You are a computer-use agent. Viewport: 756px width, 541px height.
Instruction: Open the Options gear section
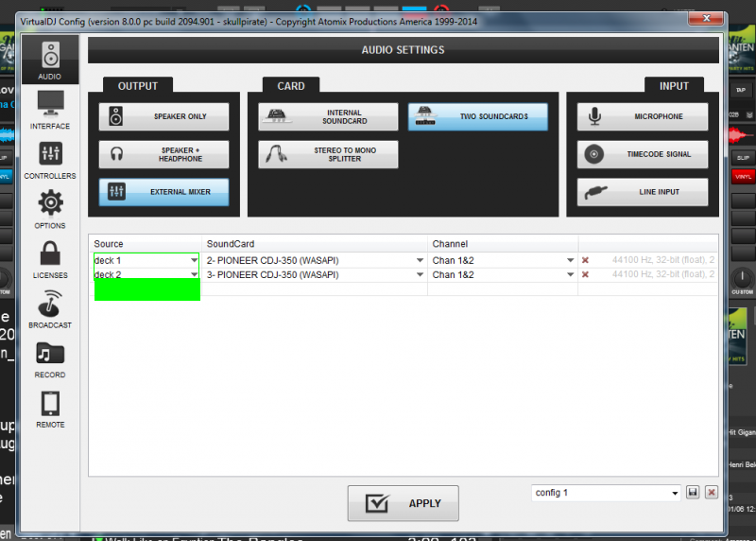click(x=50, y=209)
